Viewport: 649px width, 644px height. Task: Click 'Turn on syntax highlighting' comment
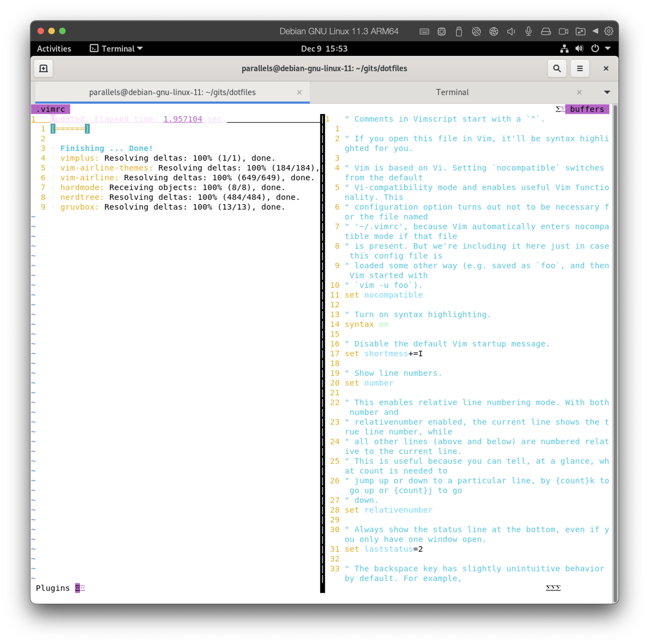tap(418, 314)
